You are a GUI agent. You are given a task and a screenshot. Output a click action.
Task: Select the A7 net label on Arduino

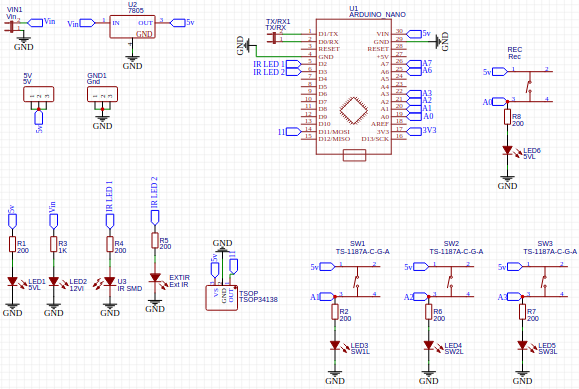point(419,64)
